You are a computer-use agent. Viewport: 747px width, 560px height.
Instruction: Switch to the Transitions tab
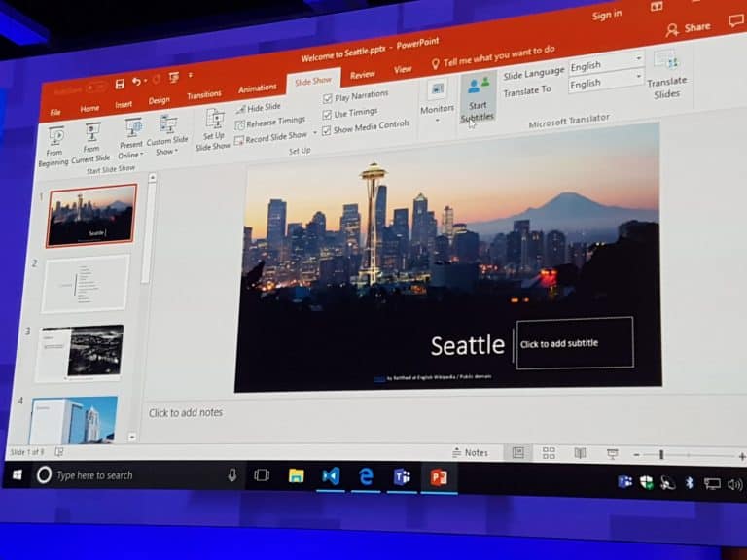pyautogui.click(x=204, y=94)
